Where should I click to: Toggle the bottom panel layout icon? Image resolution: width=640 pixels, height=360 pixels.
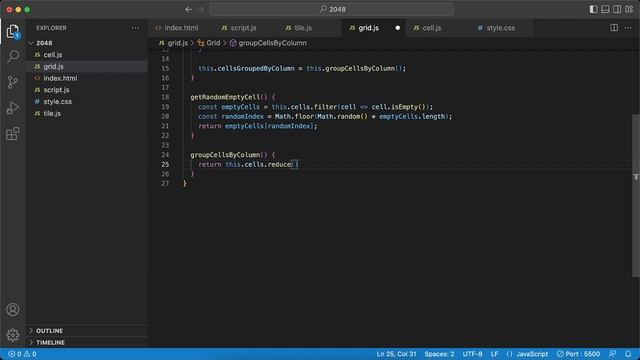click(x=605, y=9)
